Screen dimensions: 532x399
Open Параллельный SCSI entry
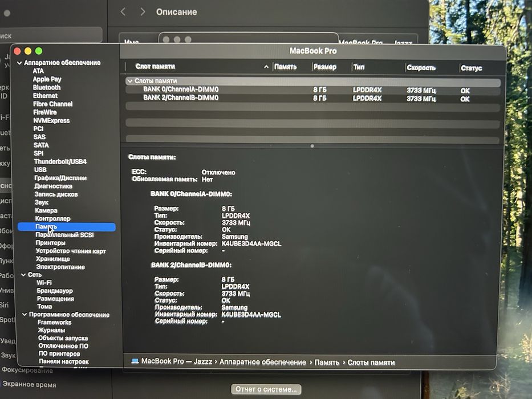click(x=64, y=235)
